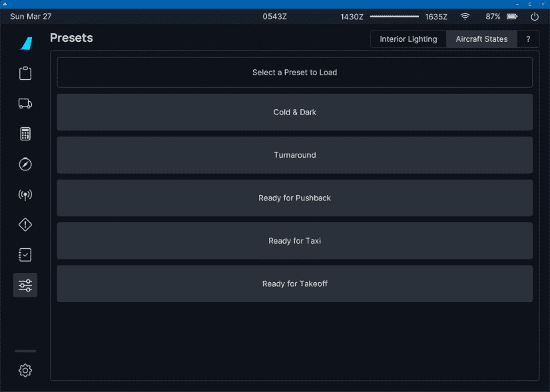This screenshot has height=392, width=550.
Task: Open the settings gear in sidebar
Action: click(x=25, y=371)
